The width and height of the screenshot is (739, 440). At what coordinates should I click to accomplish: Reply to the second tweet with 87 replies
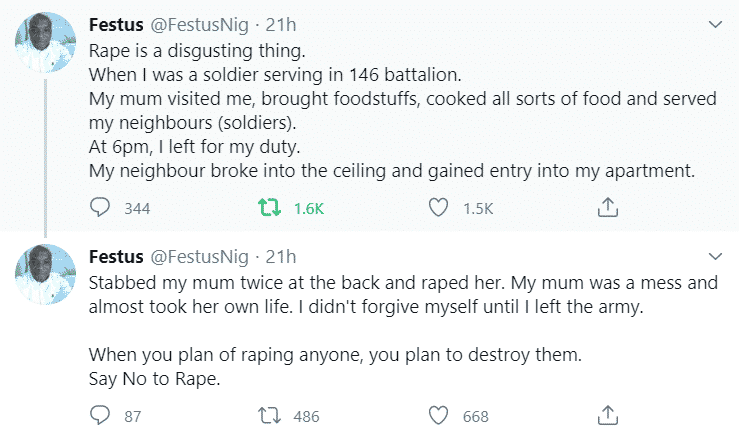coord(100,415)
